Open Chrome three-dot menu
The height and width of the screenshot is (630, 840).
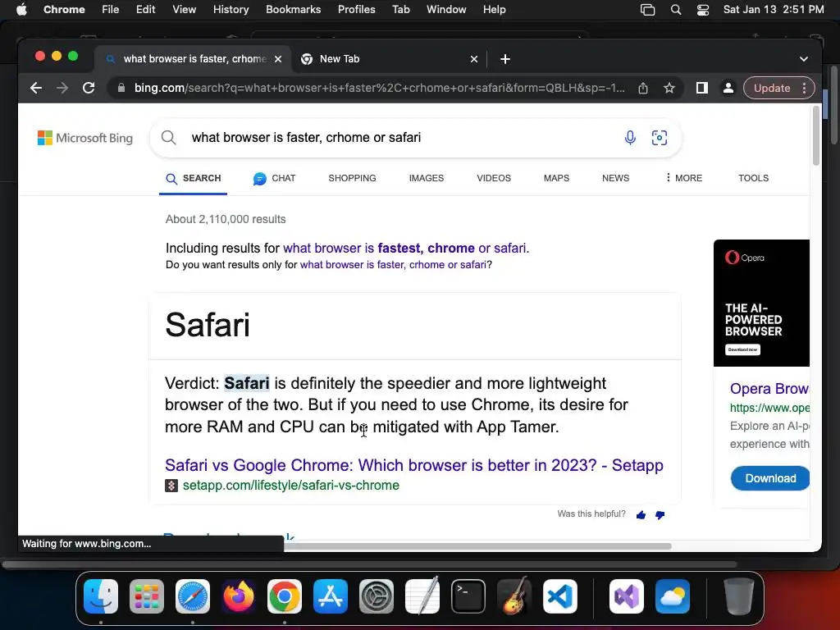(x=804, y=88)
